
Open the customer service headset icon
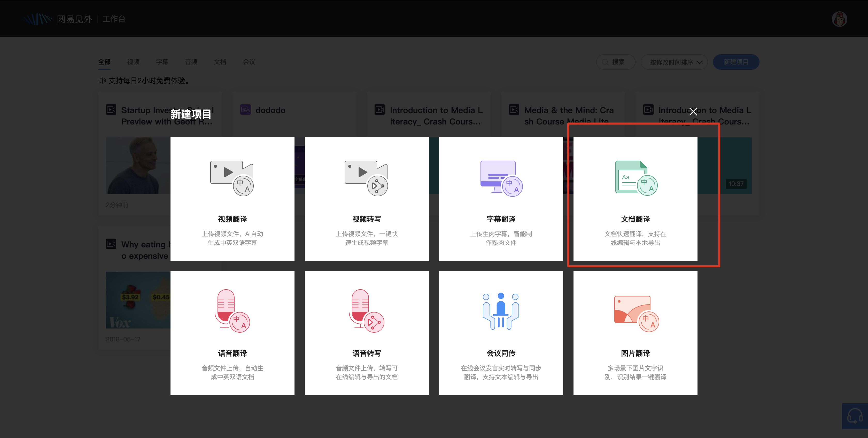[x=855, y=416]
